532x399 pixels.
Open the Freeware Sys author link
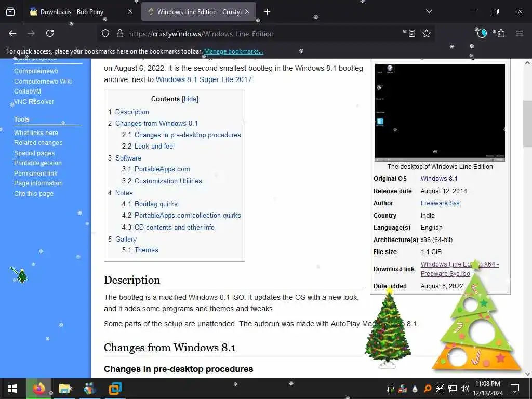pyautogui.click(x=440, y=203)
